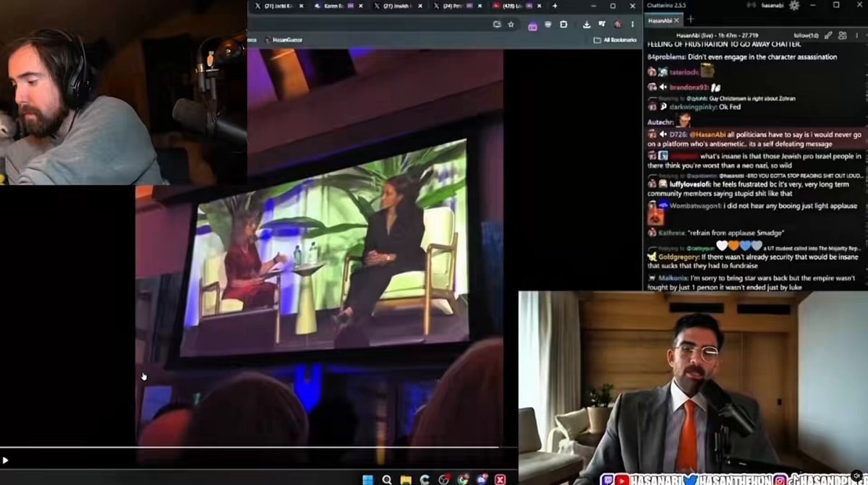
Task: Open browser Downloads arrow icon
Action: tap(586, 24)
